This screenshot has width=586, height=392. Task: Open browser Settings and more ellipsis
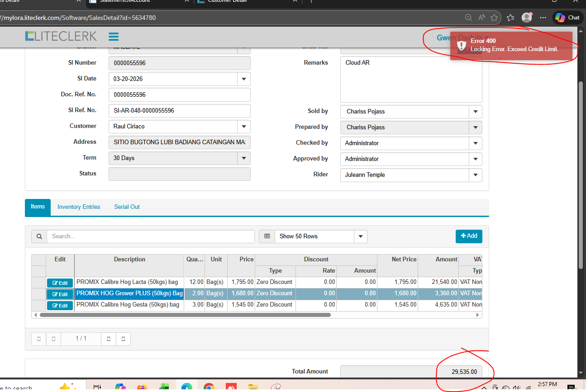coord(543,18)
